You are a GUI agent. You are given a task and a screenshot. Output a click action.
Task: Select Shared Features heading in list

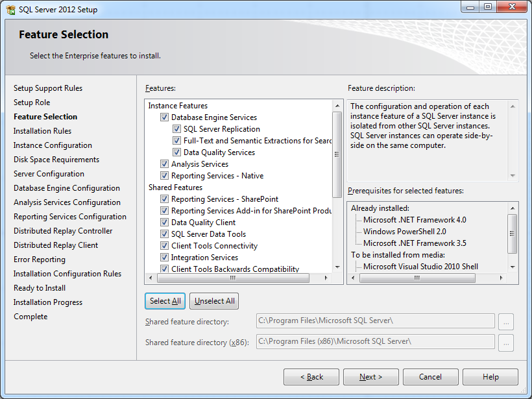(x=175, y=187)
